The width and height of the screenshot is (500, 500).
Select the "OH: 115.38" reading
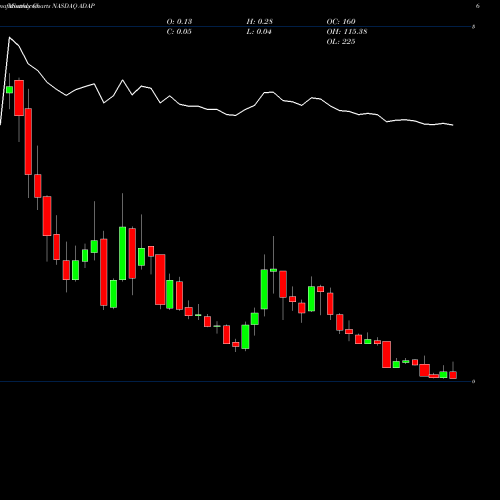pyautogui.click(x=347, y=31)
